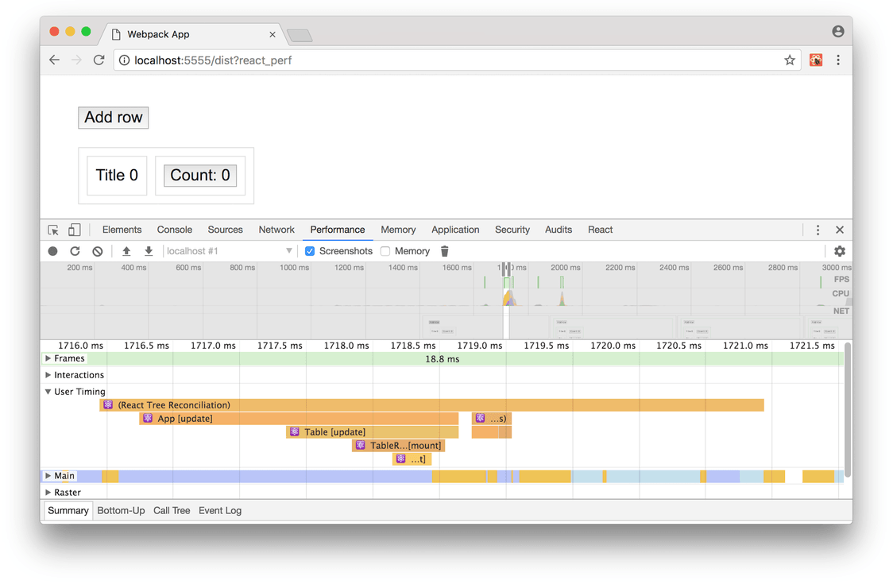Click the Add row button

coord(113,117)
